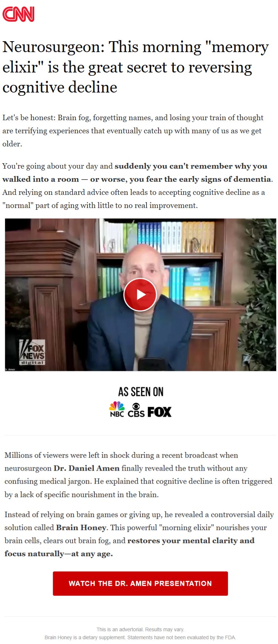Click the CNN logo at top
Viewport: 278px width, 644px height.
(x=18, y=14)
